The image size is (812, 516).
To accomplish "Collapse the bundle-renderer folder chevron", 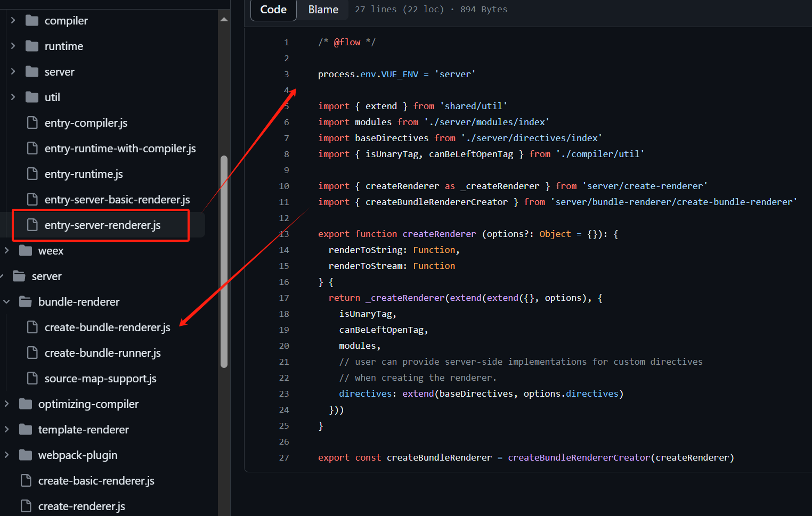I will coord(6,302).
